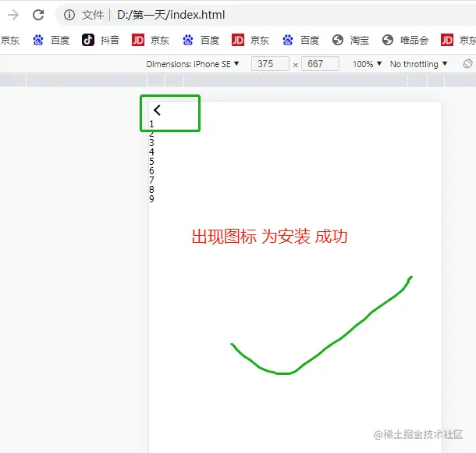
Task: Click the site info icon in address bar
Action: [x=69, y=15]
